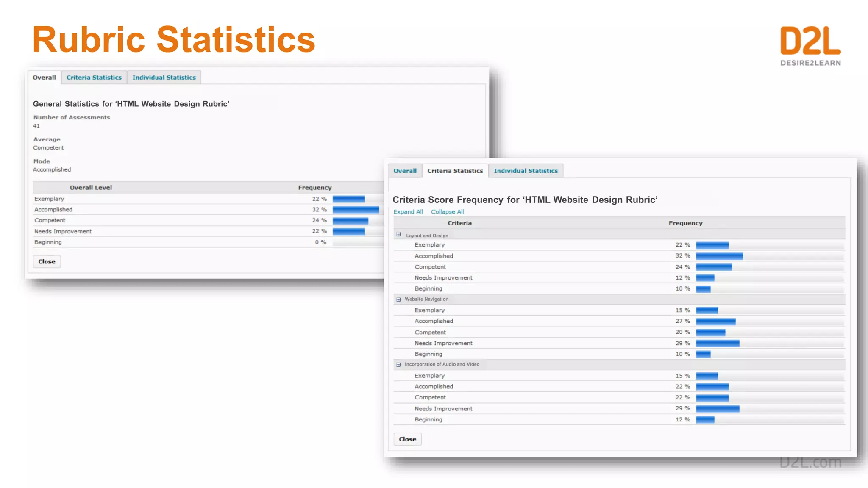Screen dimensions: 868x488
Task: Click Incorporation of Audio and Video label
Action: (442, 364)
